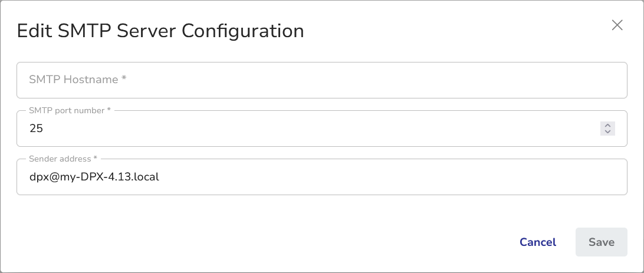Viewport: 644px width, 273px height.
Task: Click the port value 25
Action: point(36,129)
